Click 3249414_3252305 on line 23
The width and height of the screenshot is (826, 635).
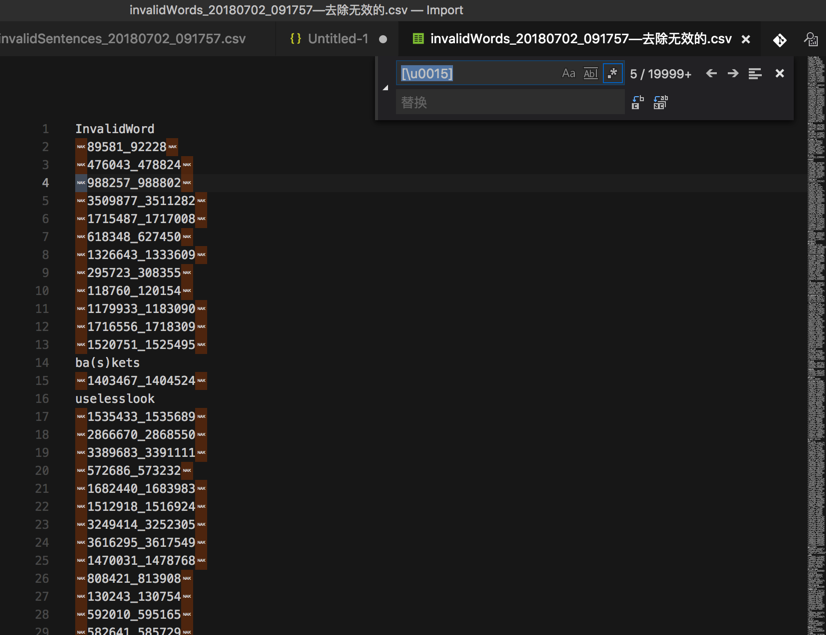pos(141,524)
